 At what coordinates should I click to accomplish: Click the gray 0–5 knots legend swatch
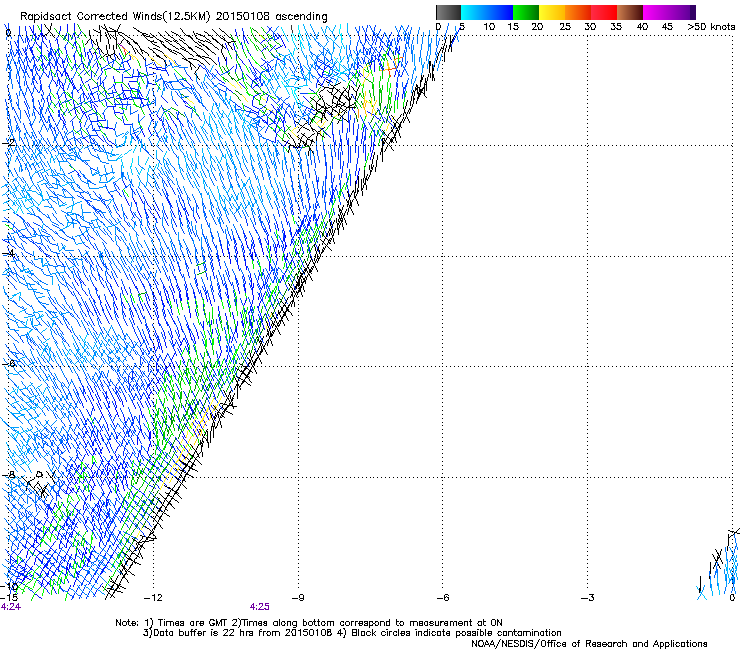click(x=448, y=12)
